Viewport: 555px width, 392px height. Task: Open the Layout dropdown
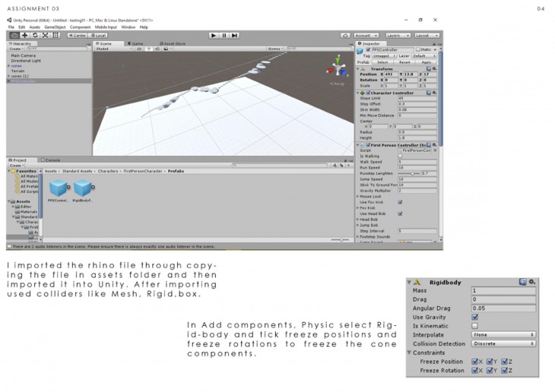click(x=426, y=35)
